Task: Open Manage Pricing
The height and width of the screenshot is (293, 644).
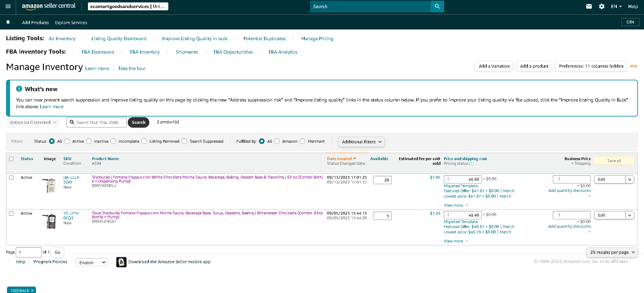Action: pyautogui.click(x=317, y=39)
